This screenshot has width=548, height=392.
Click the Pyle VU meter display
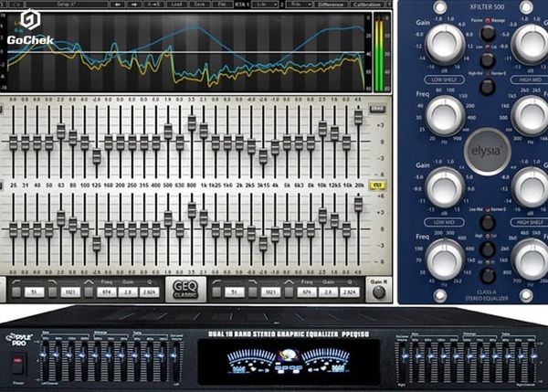289,362
